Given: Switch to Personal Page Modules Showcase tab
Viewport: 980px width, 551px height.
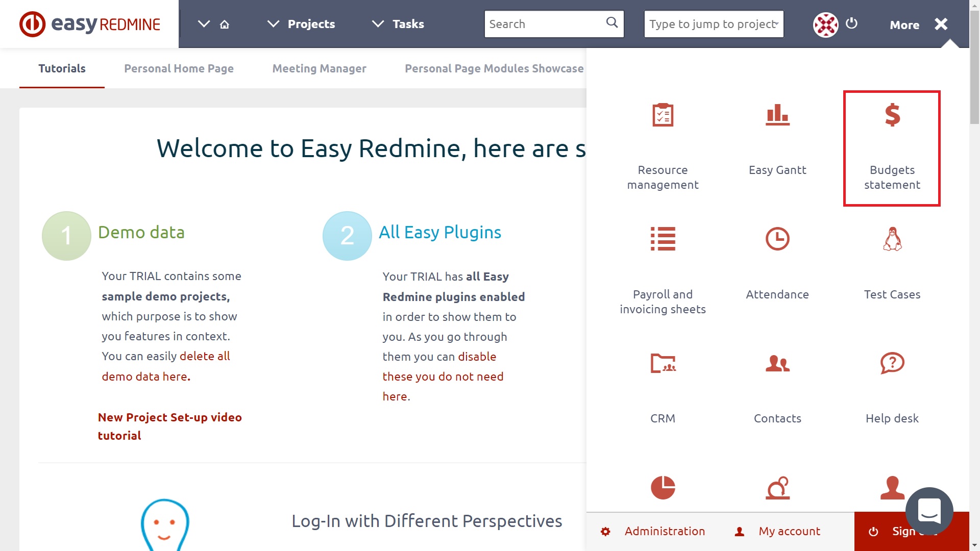Looking at the screenshot, I should [494, 68].
